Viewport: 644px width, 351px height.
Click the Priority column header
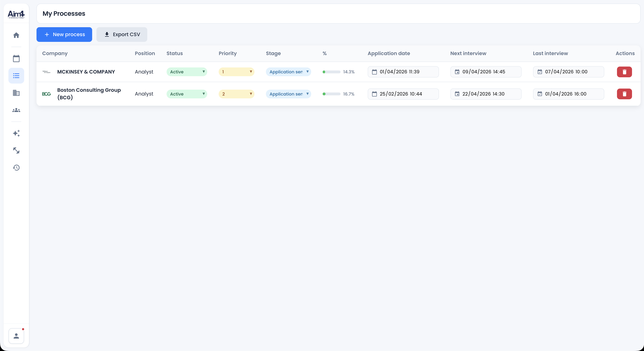coord(227,53)
